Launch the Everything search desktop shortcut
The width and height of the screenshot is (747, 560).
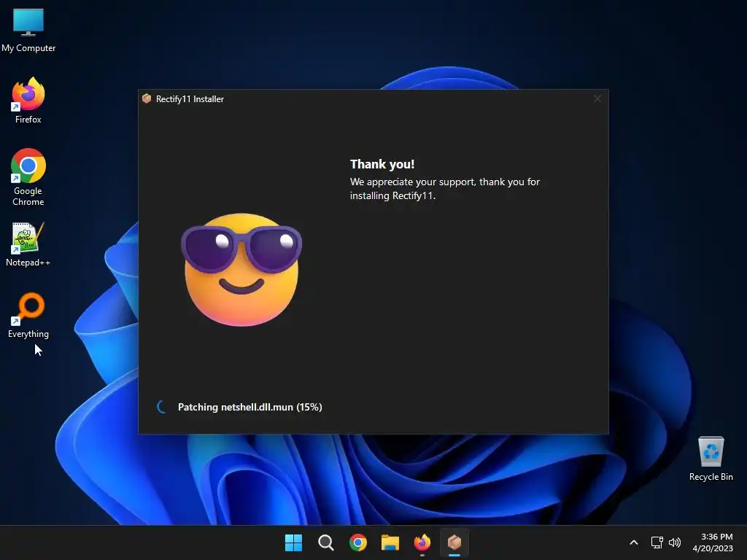click(x=28, y=315)
